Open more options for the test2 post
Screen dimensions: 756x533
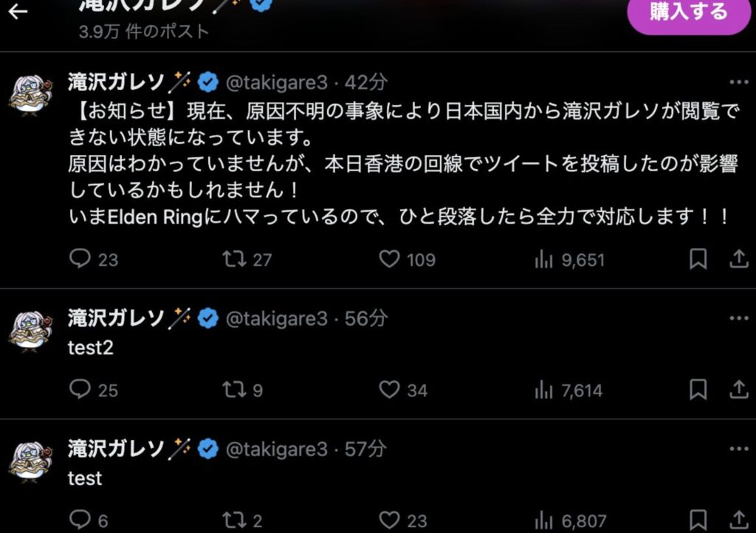pyautogui.click(x=738, y=318)
